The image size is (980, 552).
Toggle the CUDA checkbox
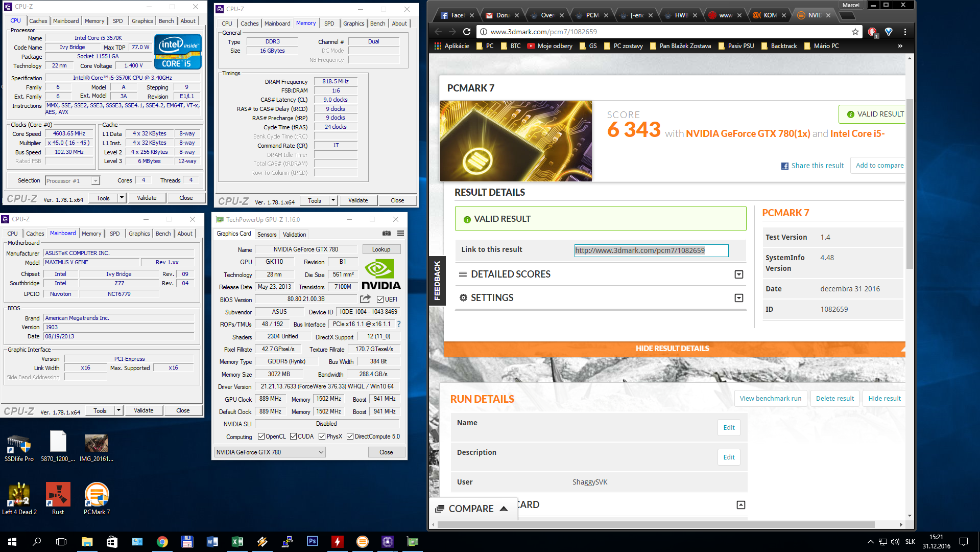pos(293,436)
